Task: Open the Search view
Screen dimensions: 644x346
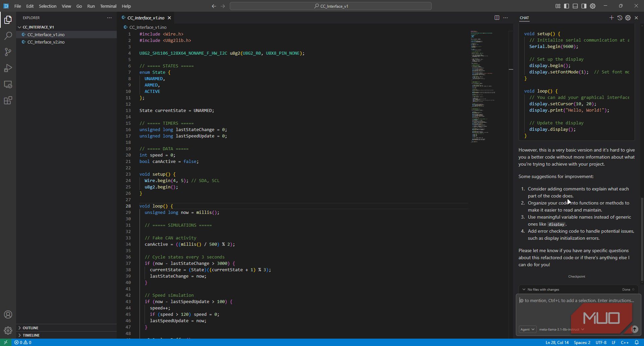Action: point(8,36)
